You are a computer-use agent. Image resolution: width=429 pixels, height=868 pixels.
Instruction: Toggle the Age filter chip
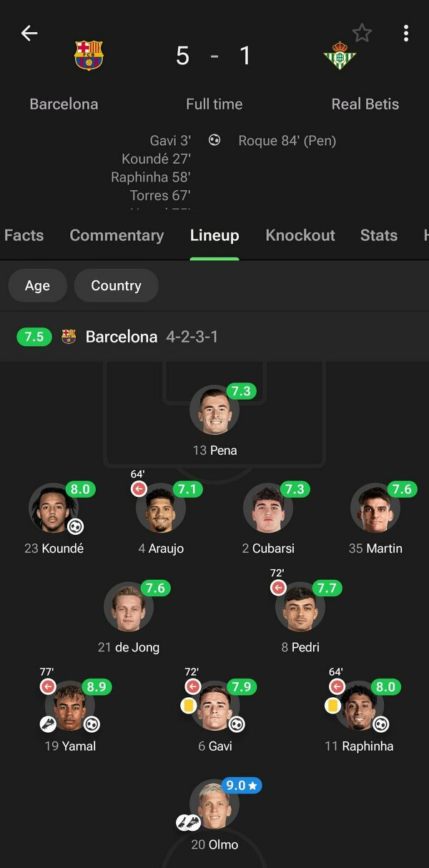click(37, 285)
